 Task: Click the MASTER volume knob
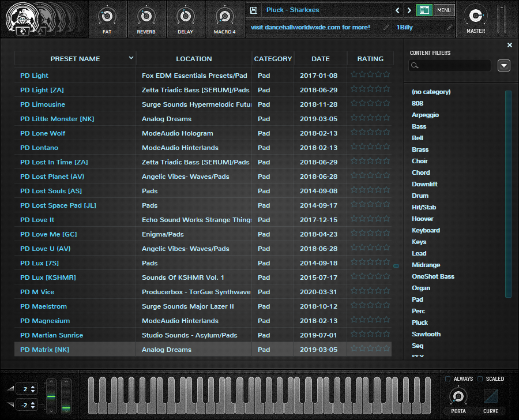point(476,16)
